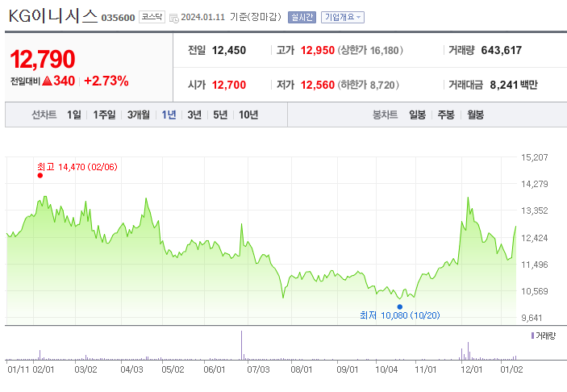Image resolution: width=567 pixels, height=392 pixels.
Task: Click the 10/04 x-axis date label
Action: (x=386, y=369)
